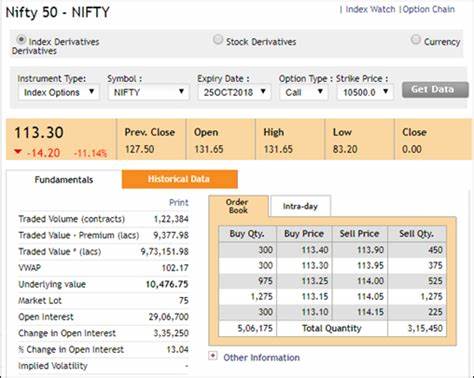Click Underlying value 10,476.75
The height and width of the screenshot is (378, 474).
click(167, 284)
